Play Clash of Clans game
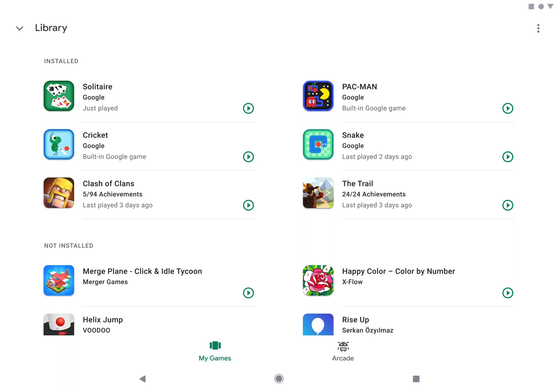Screen dimensions: 558x392 248,205
